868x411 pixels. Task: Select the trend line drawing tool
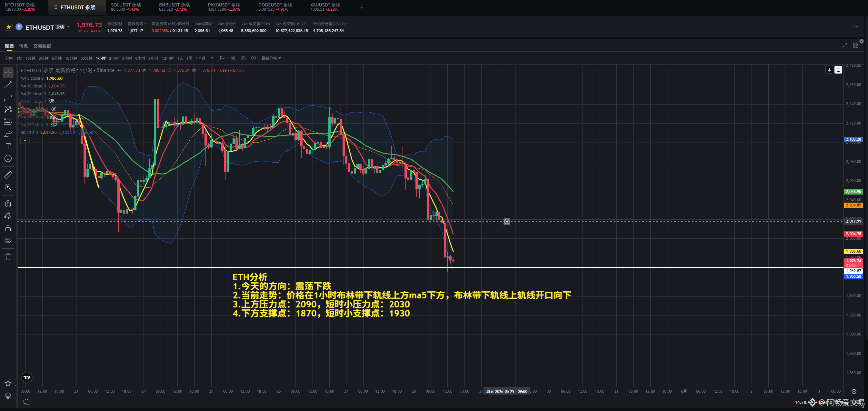pyautogui.click(x=8, y=85)
